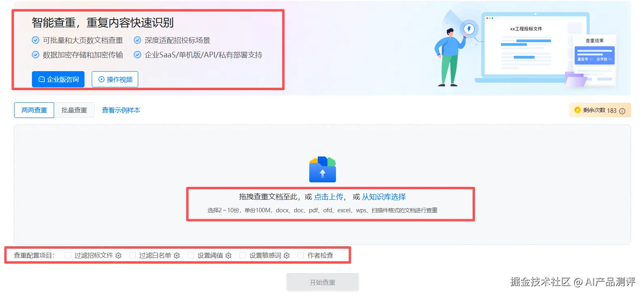
Task: Choose 从知识库选择 link
Action: coord(384,197)
